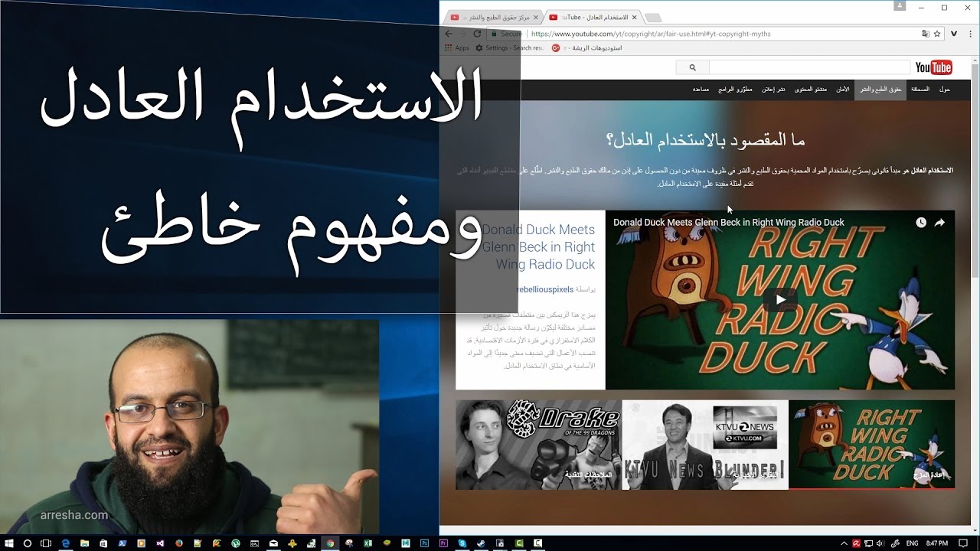Switch the ENG input language indicator
This screenshot has height=551, width=980.
pyautogui.click(x=912, y=543)
